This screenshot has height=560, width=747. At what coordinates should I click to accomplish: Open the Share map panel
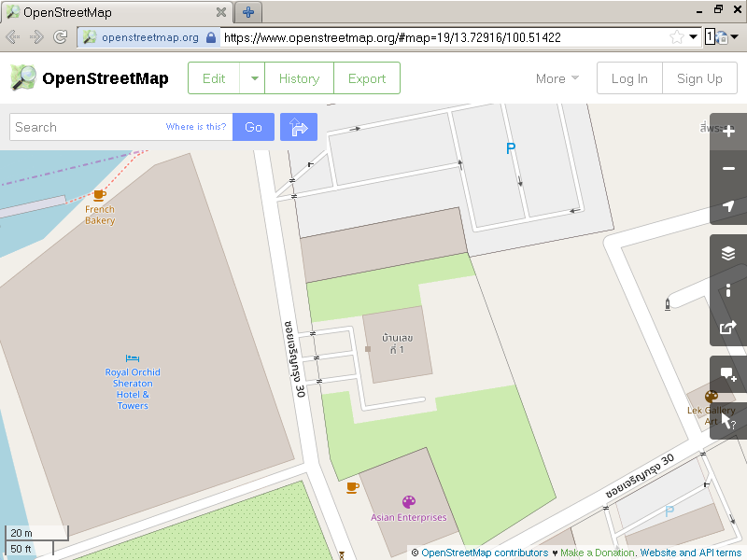[x=728, y=328]
